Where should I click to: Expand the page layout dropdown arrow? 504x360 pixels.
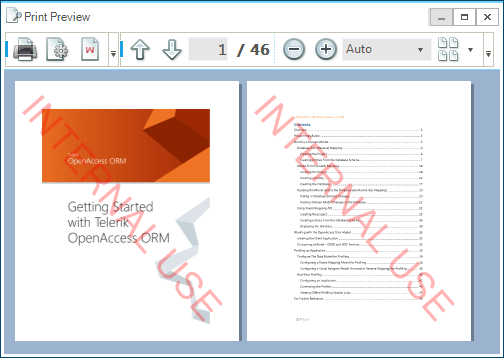point(470,50)
